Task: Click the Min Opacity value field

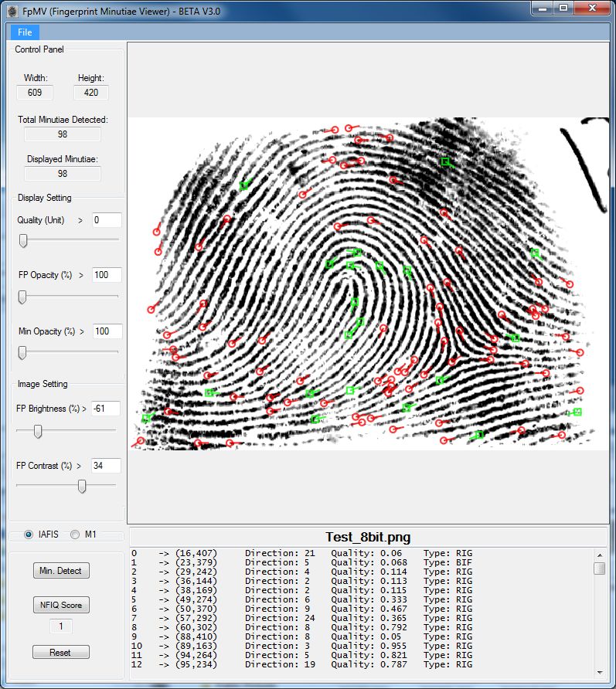Action: point(106,331)
